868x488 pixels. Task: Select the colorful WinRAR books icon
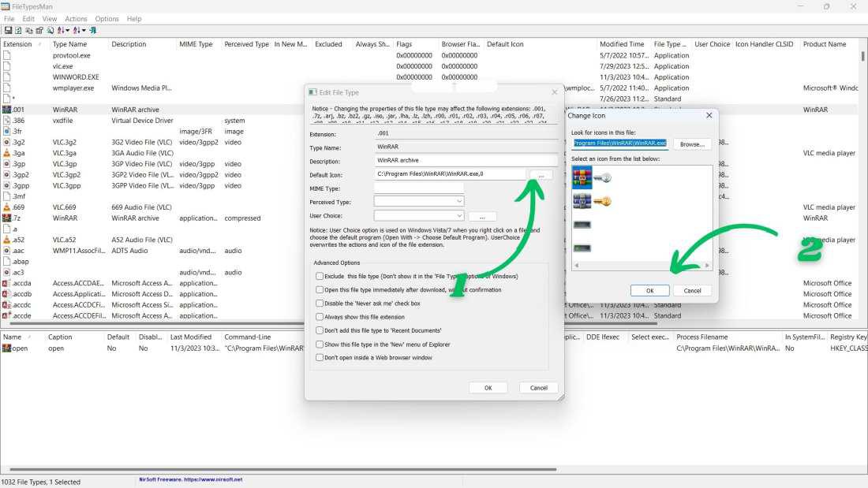tap(582, 178)
